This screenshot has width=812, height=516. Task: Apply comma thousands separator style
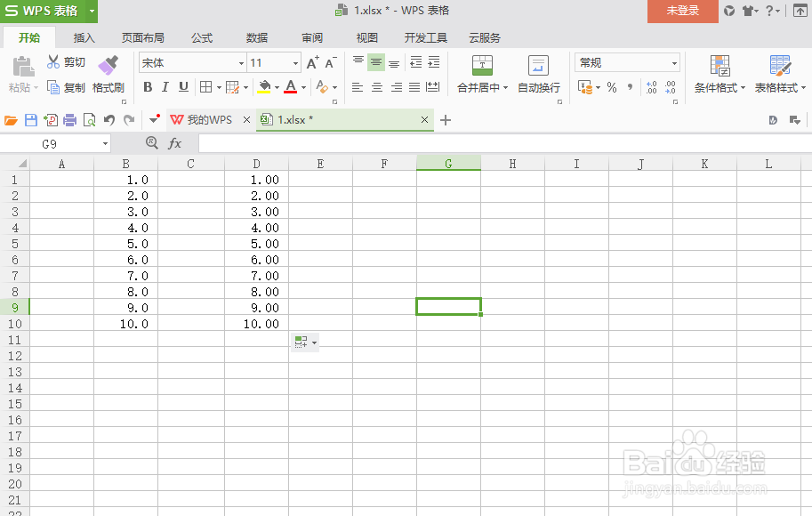(x=631, y=87)
